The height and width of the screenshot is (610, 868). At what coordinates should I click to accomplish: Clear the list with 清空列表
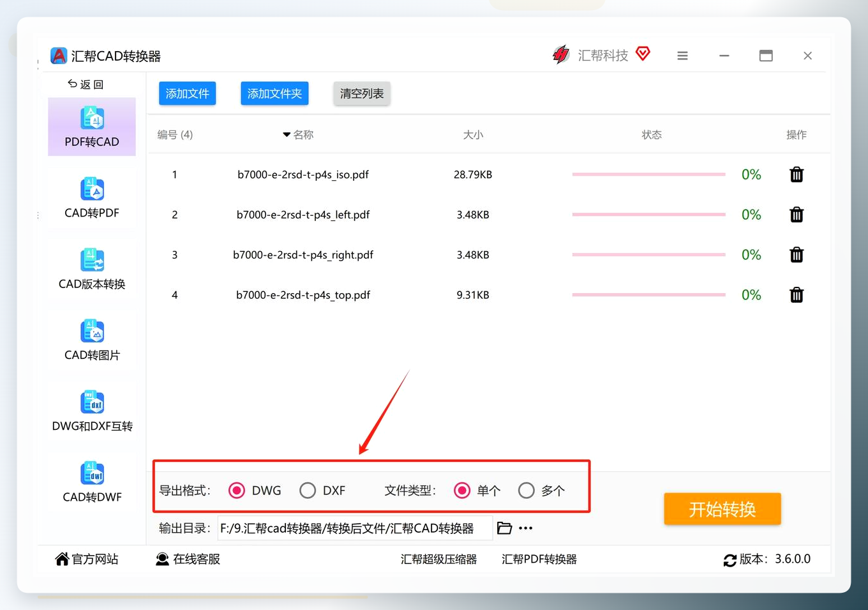362,93
